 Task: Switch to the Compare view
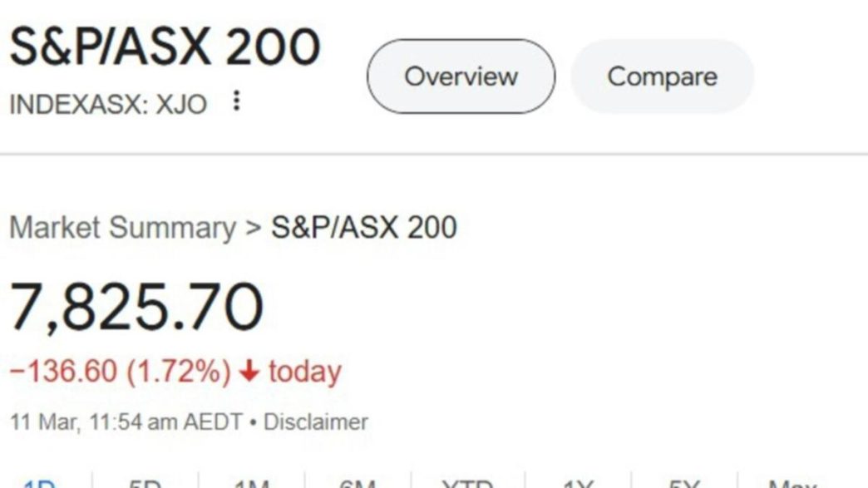[x=662, y=76]
